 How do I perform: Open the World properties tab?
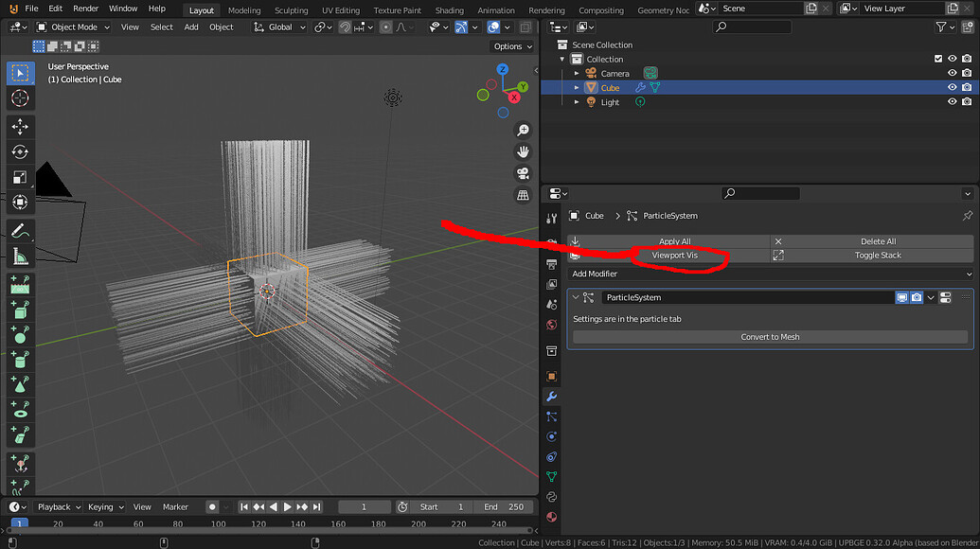coord(551,325)
